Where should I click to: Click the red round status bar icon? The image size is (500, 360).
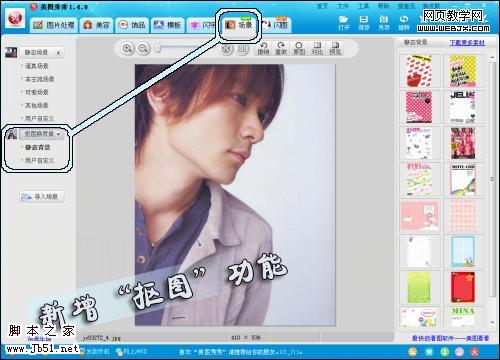pyautogui.click(x=475, y=351)
